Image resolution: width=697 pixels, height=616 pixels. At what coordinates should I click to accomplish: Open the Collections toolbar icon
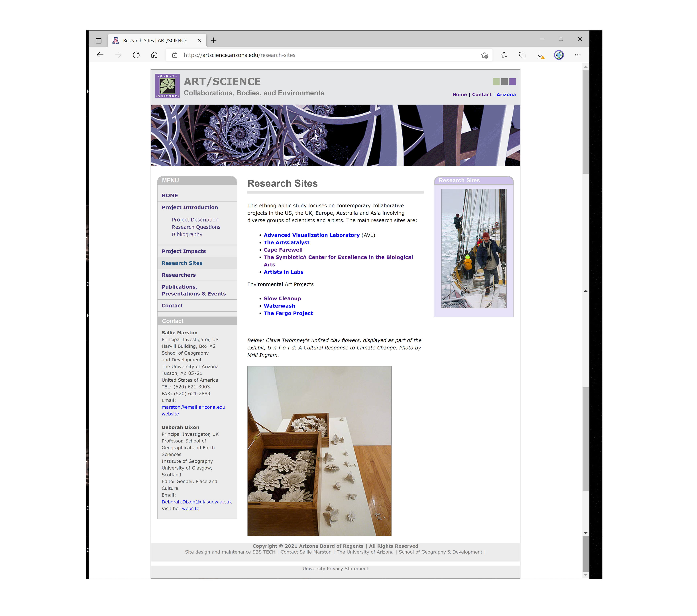pyautogui.click(x=522, y=55)
